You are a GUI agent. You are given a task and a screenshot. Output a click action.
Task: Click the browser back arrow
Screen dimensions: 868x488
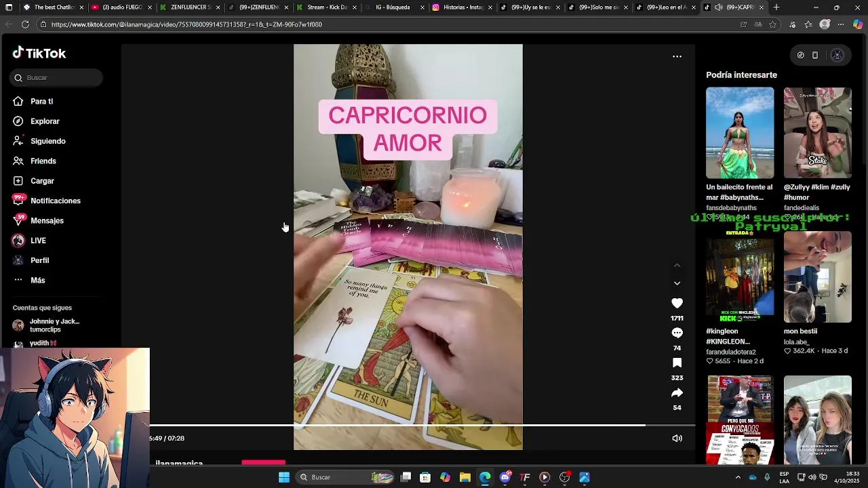[x=9, y=24]
